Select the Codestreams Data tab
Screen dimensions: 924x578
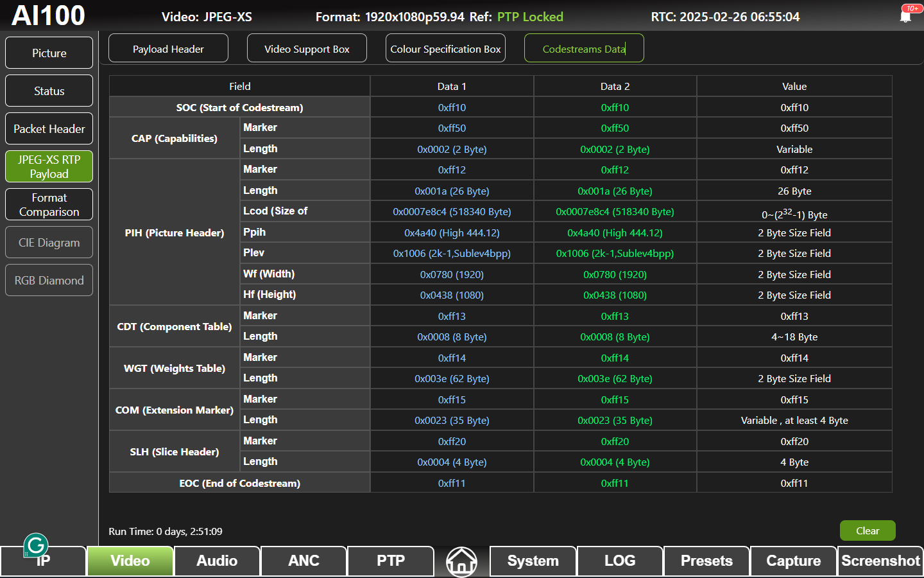tap(584, 49)
